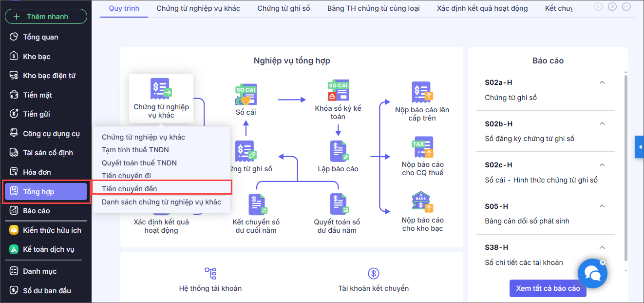The height and width of the screenshot is (303, 644).
Task: Click the Thêm nhanh button
Action: [x=46, y=16]
